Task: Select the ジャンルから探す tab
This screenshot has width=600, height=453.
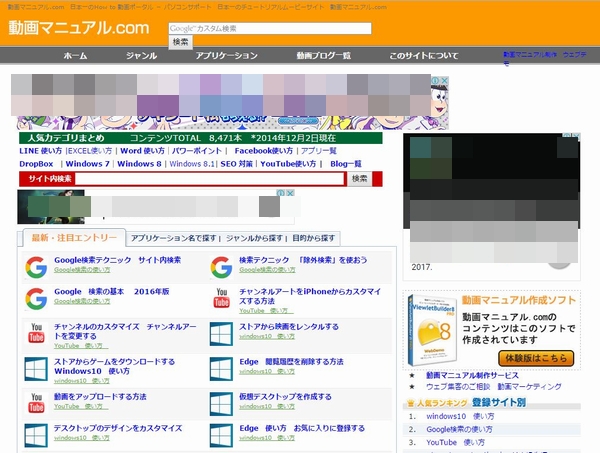Action: point(254,238)
